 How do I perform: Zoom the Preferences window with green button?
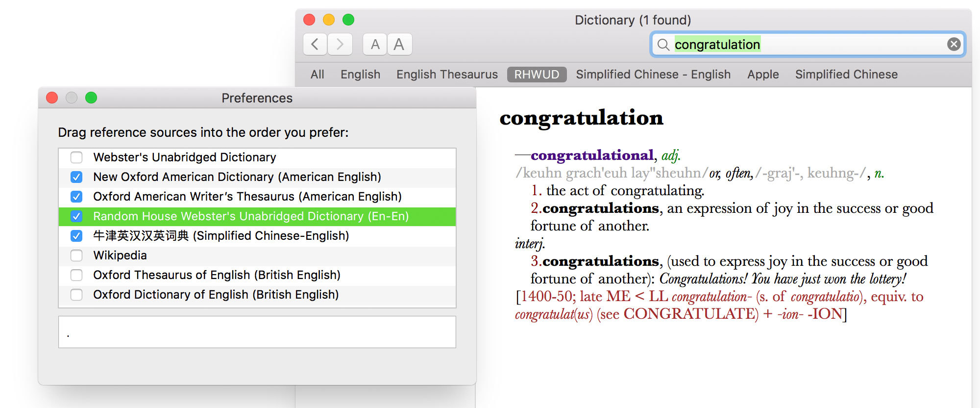[x=91, y=98]
